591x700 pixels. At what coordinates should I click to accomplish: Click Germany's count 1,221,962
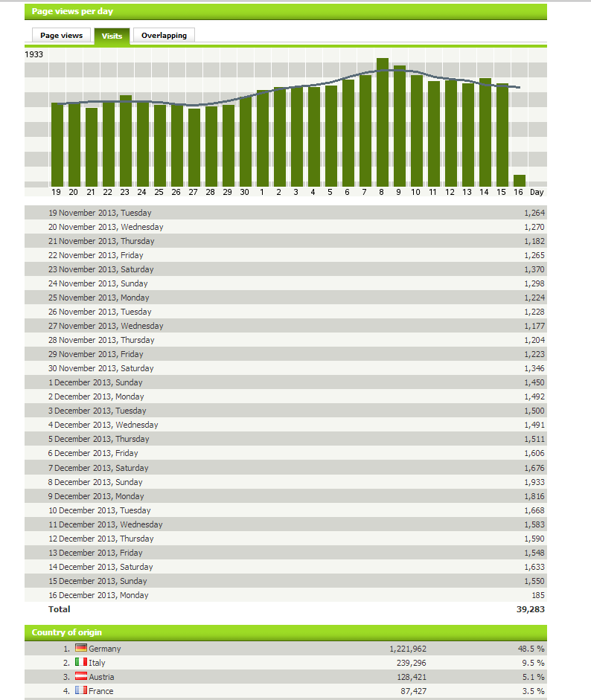(x=408, y=649)
